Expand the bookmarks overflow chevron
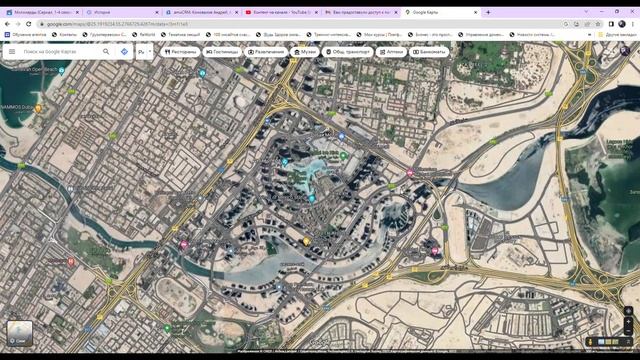 (589, 35)
